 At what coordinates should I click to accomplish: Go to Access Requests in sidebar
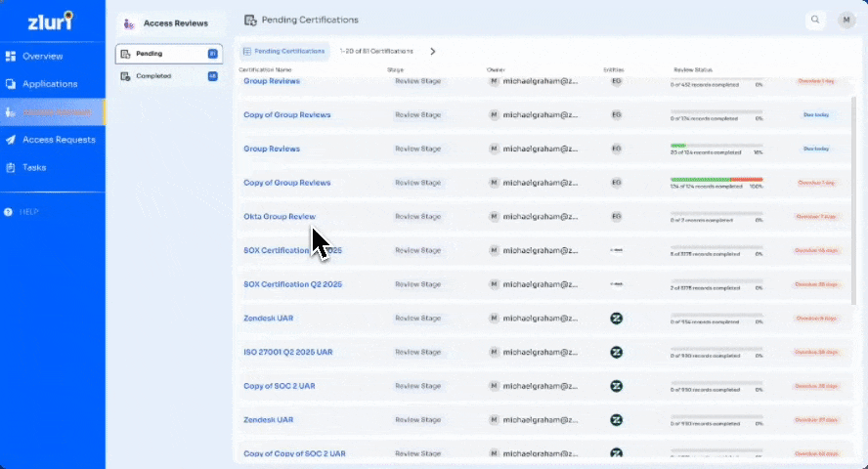59,140
